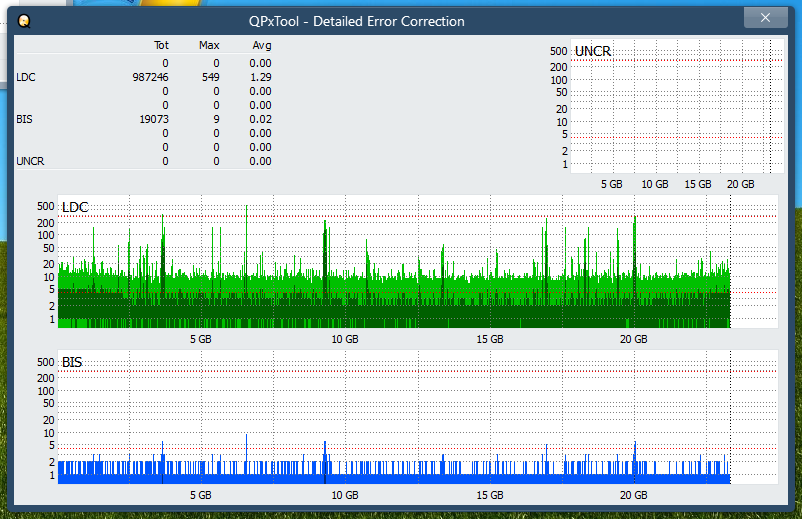Select the BIS total value 19073
The image size is (802, 519).
point(154,119)
